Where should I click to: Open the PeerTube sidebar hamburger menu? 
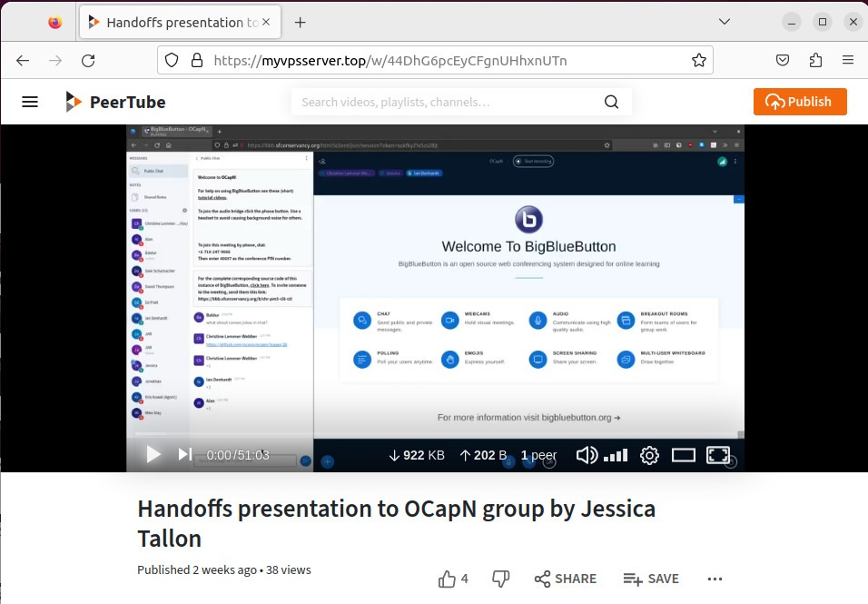pos(30,102)
